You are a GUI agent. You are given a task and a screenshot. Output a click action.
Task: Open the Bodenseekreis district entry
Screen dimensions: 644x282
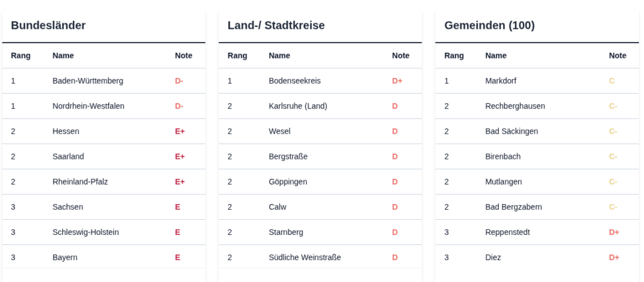point(294,81)
